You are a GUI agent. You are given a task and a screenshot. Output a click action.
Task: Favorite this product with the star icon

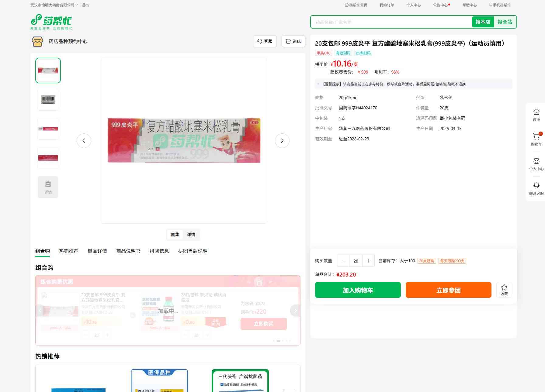point(504,290)
